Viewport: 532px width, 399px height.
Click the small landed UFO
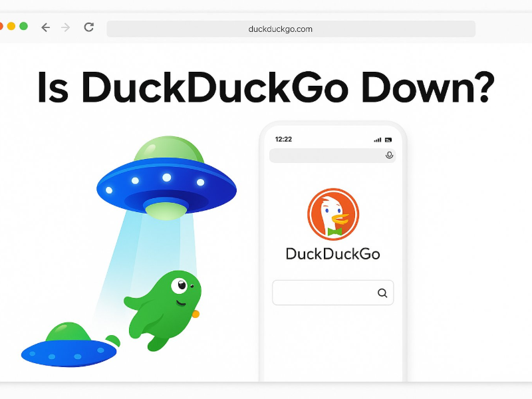[70, 344]
